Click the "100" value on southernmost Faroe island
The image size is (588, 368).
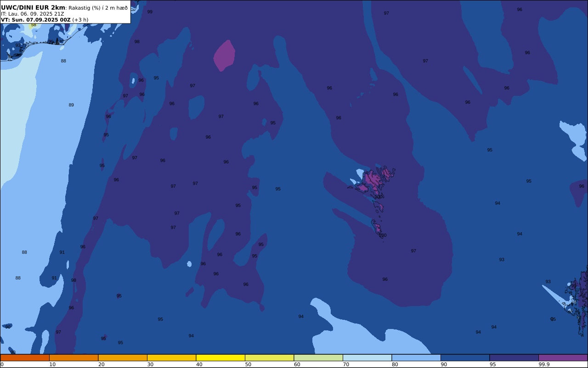point(383,235)
